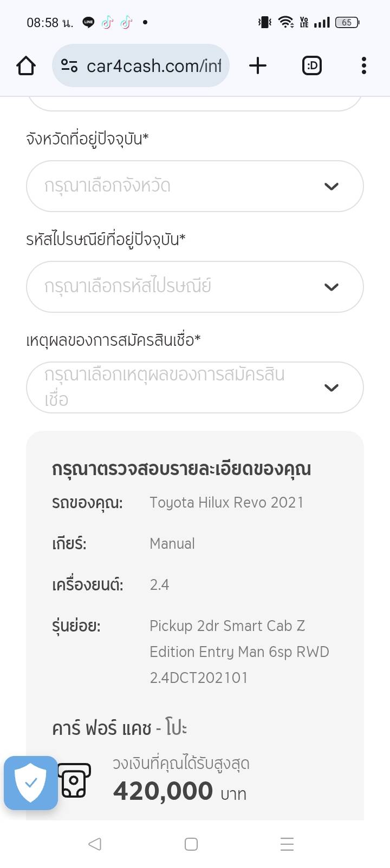Tap the cash loan amount icon
The image size is (390, 868).
(74, 780)
